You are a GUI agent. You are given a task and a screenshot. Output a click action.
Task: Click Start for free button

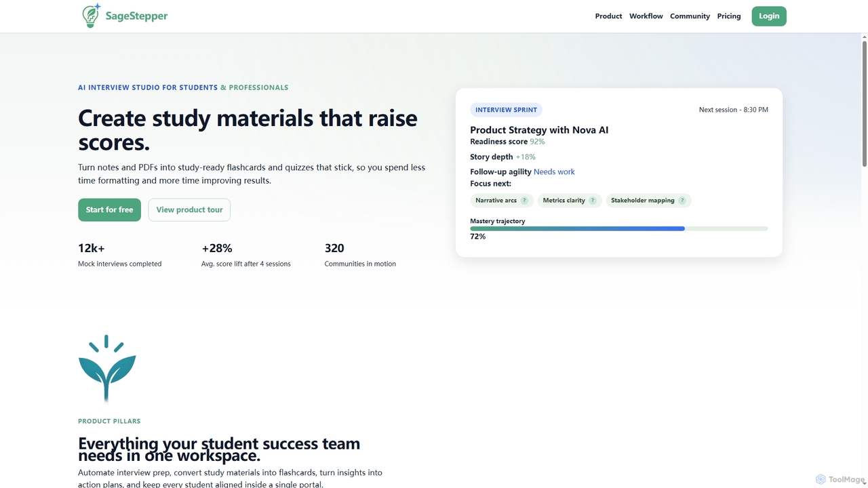pos(109,210)
